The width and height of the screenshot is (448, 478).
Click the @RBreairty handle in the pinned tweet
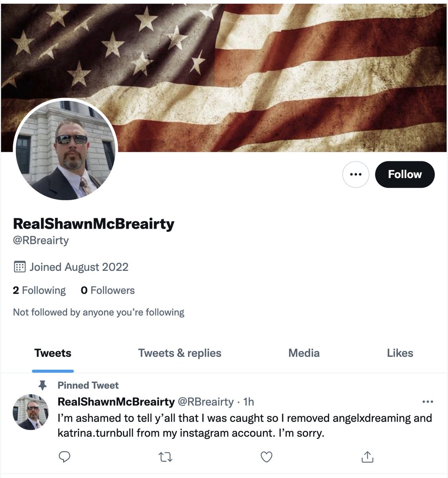tap(205, 402)
